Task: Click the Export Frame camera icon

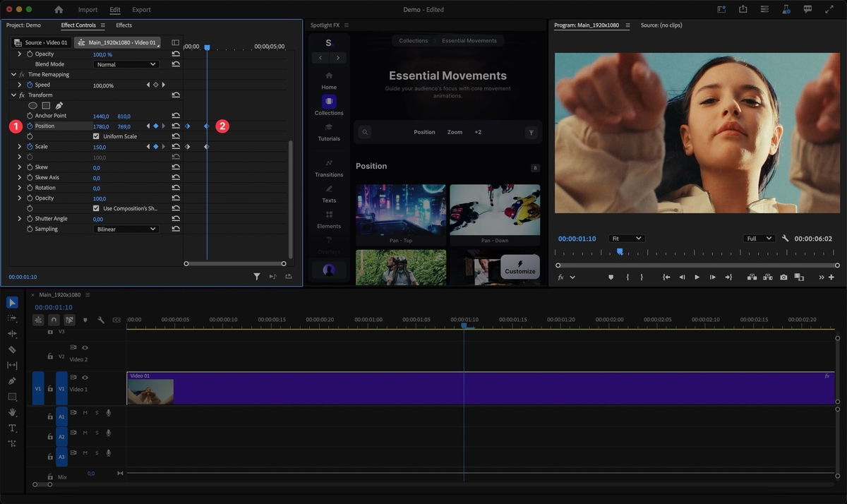Action: (x=783, y=277)
